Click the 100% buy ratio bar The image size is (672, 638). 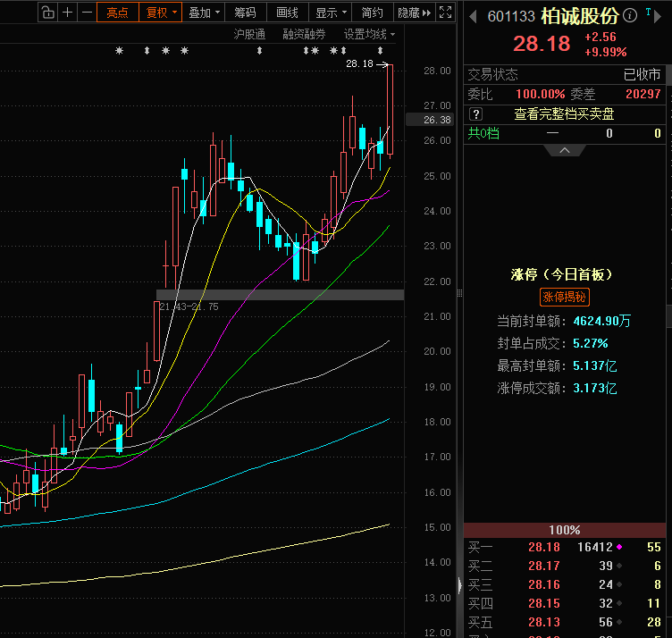[x=565, y=530]
